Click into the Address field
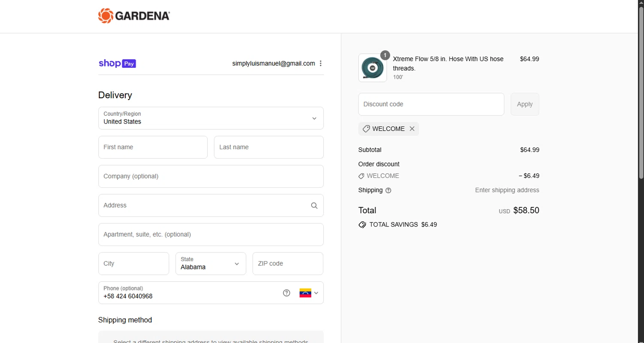Viewport: 644px width, 343px height. [x=211, y=205]
